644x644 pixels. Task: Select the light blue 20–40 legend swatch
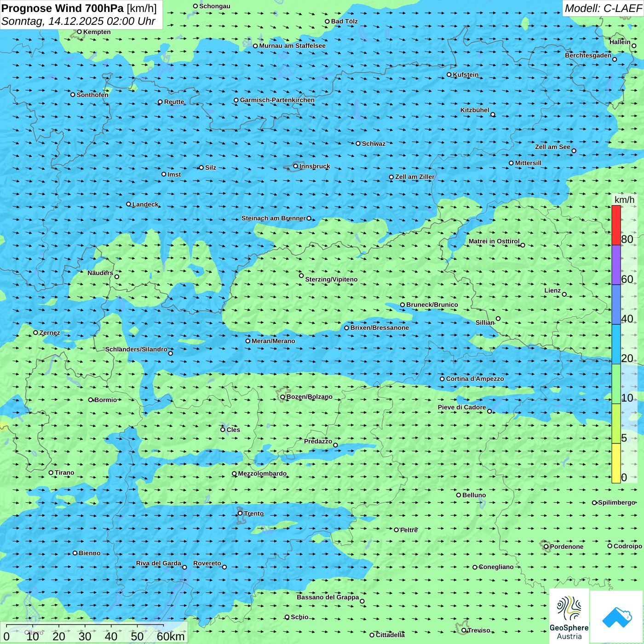pyautogui.click(x=616, y=345)
